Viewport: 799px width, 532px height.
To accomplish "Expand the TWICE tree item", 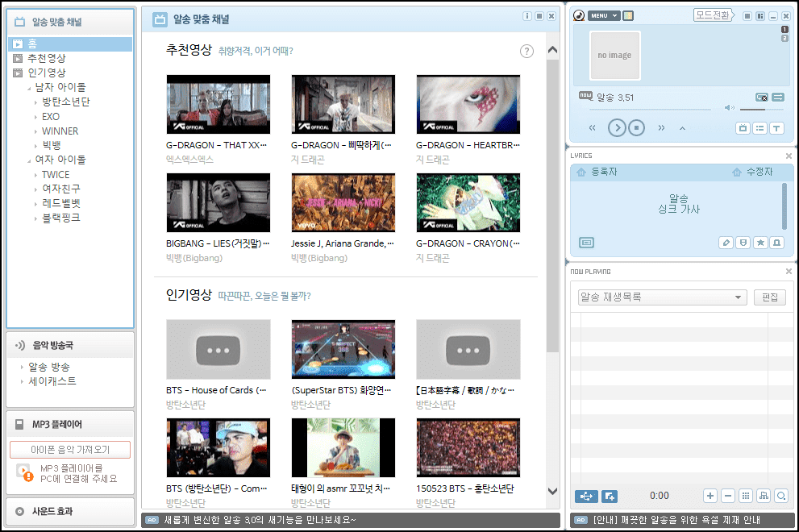I will pyautogui.click(x=35, y=175).
